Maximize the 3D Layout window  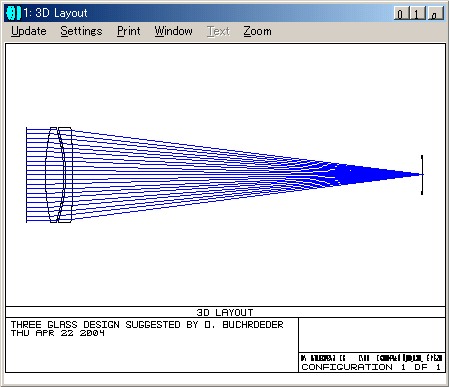418,13
